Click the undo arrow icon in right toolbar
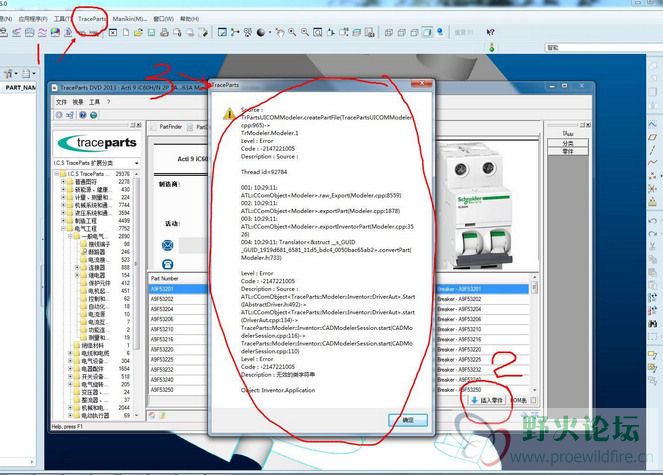The width and height of the screenshot is (663, 475). coord(652,221)
